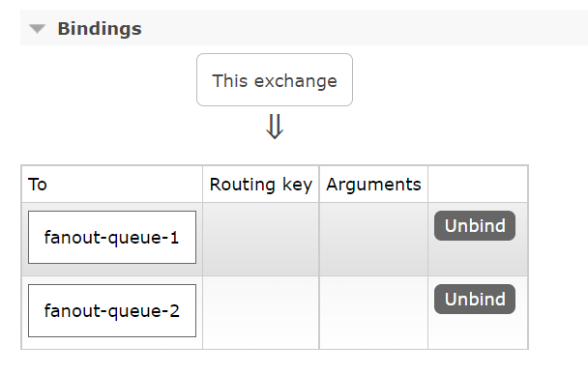Select the Routing key column header
This screenshot has width=588, height=374.
click(x=261, y=185)
